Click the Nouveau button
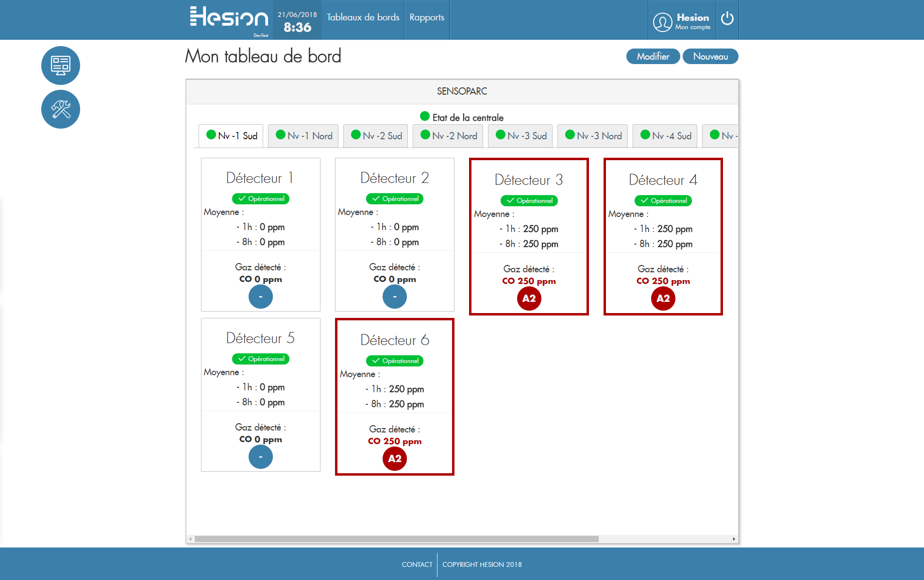The height and width of the screenshot is (580, 924). coord(710,56)
